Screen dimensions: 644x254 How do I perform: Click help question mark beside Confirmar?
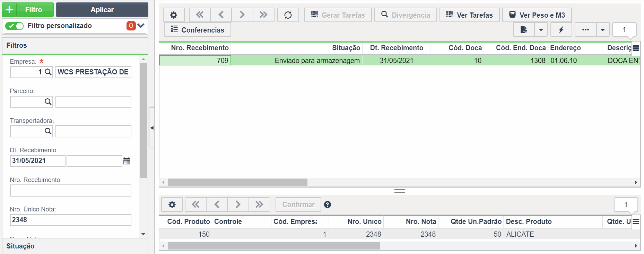328,205
